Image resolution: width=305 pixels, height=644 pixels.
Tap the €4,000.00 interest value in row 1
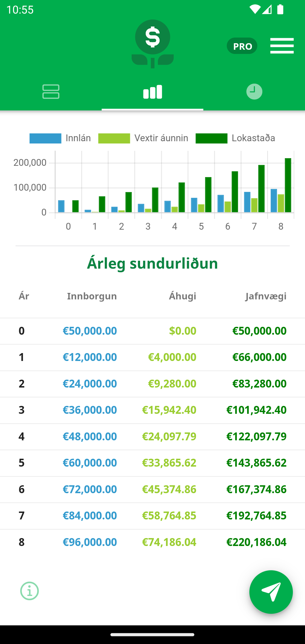(172, 357)
